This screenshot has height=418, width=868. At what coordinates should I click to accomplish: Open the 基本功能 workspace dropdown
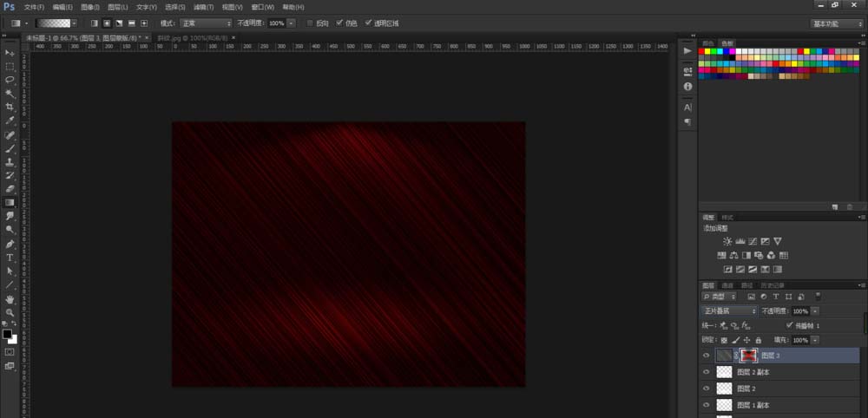[x=837, y=23]
